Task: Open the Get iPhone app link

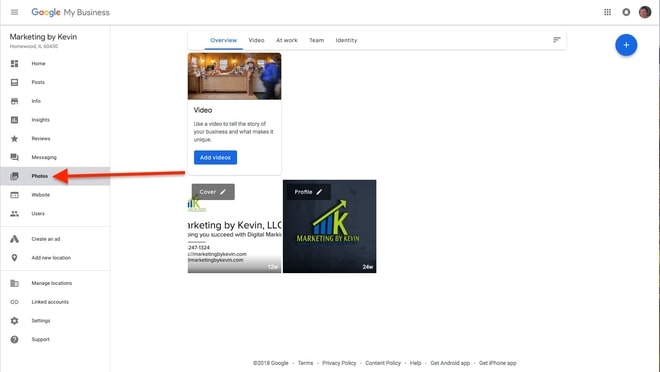Action: pos(498,363)
